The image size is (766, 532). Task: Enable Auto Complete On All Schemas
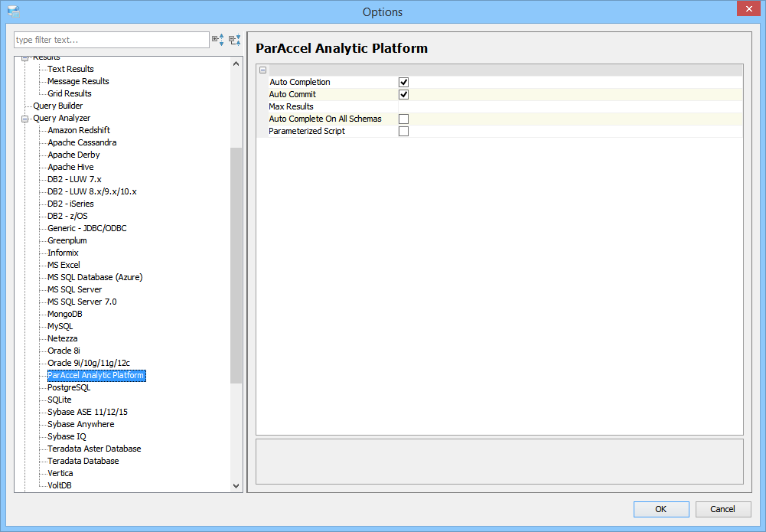[x=403, y=119]
